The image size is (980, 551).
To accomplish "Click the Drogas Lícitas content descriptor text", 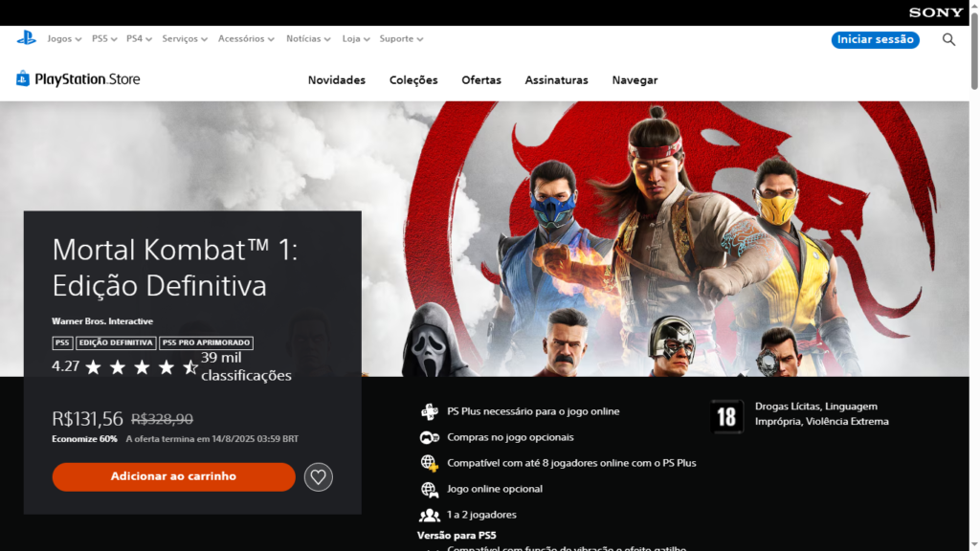I will pos(821,413).
